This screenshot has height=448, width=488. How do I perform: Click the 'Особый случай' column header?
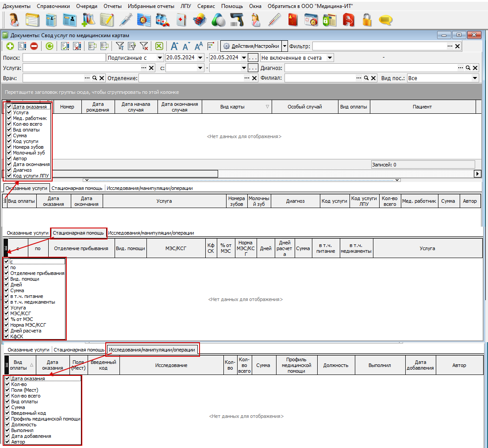click(x=305, y=107)
